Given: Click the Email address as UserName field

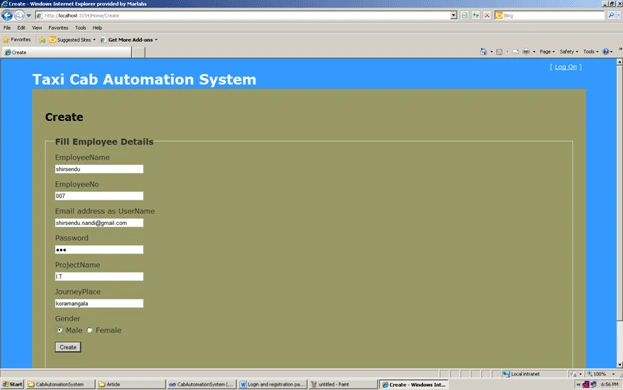Looking at the screenshot, I should pos(99,223).
